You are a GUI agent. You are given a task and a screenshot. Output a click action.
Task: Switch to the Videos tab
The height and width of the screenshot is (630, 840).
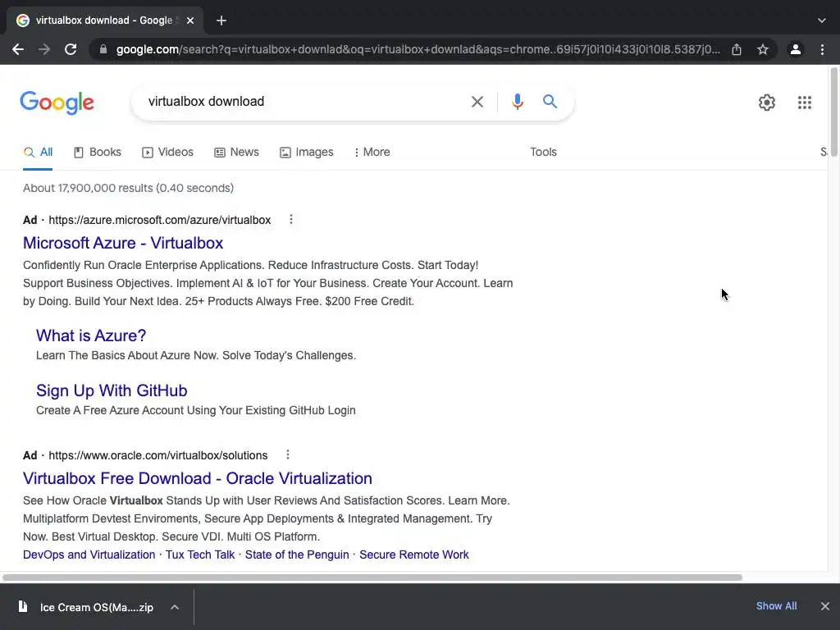(x=167, y=152)
